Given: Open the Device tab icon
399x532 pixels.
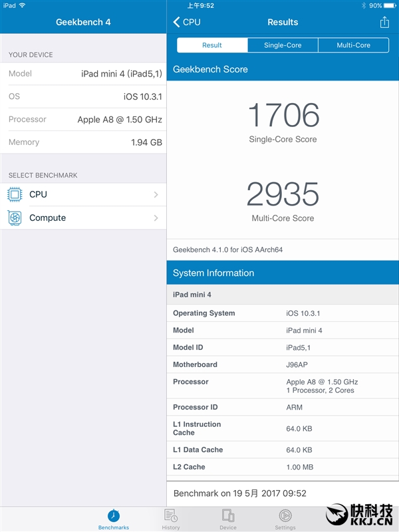Looking at the screenshot, I should (228, 515).
